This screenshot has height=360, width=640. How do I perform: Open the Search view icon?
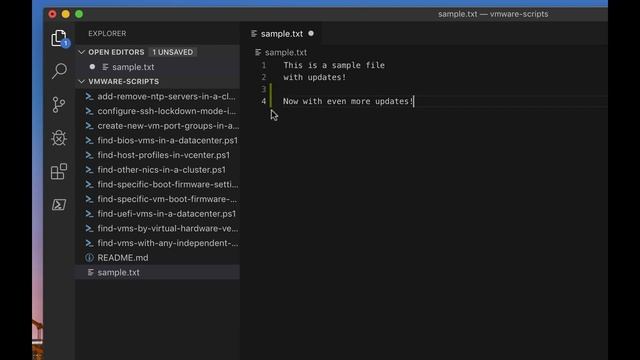(x=59, y=71)
